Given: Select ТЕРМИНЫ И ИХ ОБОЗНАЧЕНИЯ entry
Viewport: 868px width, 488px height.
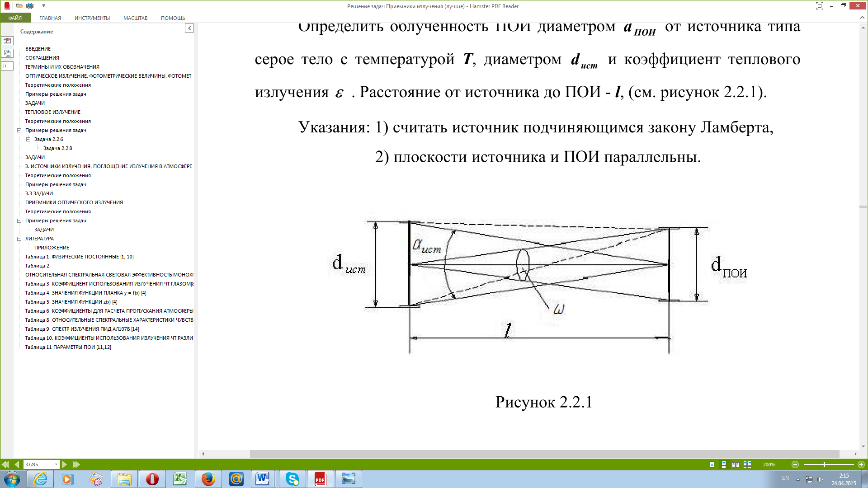Looking at the screenshot, I should click(62, 67).
